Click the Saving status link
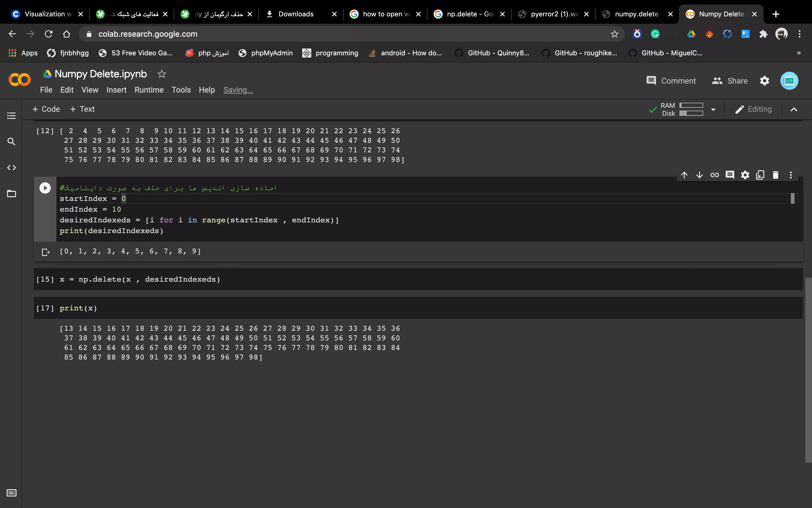Viewport: 812px width, 508px height. click(x=238, y=90)
